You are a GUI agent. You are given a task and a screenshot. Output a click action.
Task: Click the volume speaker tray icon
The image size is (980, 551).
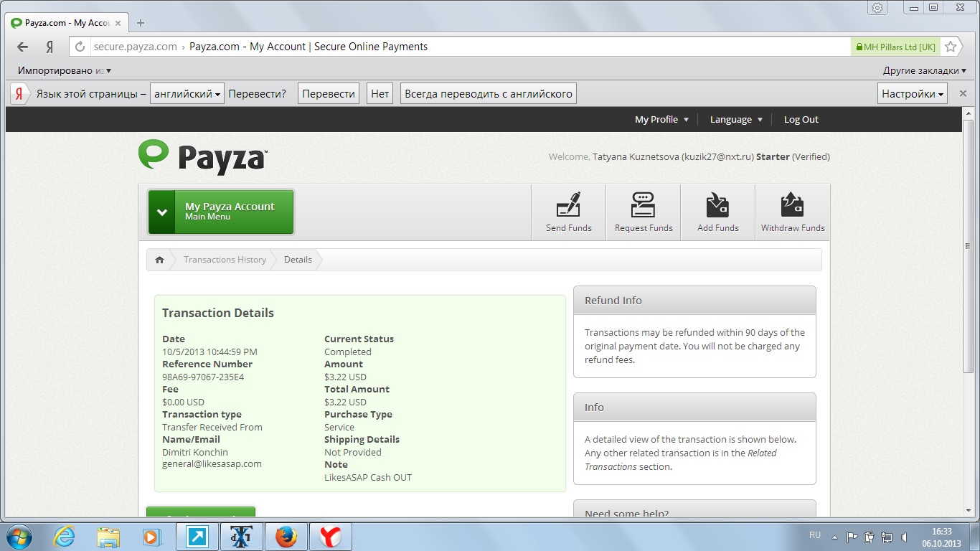(x=905, y=537)
